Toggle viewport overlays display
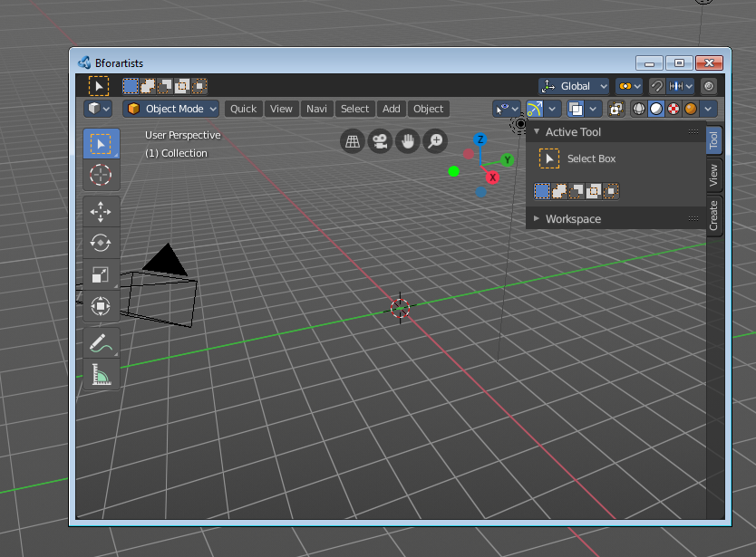 [576, 109]
